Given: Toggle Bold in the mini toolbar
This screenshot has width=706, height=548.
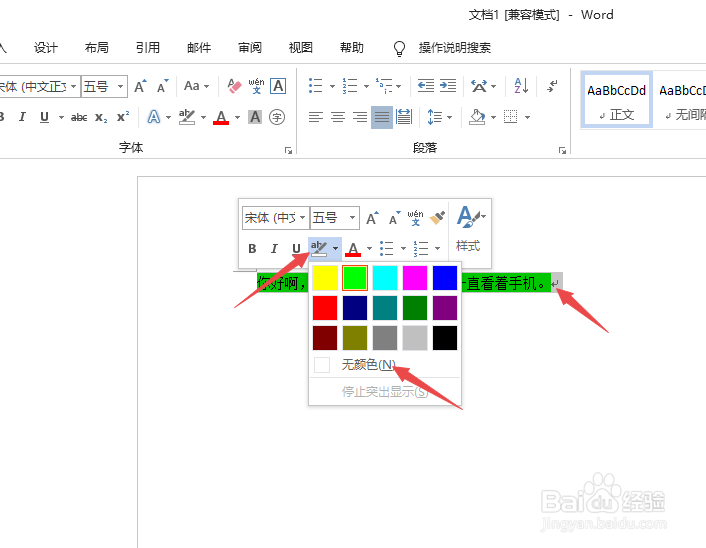Looking at the screenshot, I should click(252, 249).
